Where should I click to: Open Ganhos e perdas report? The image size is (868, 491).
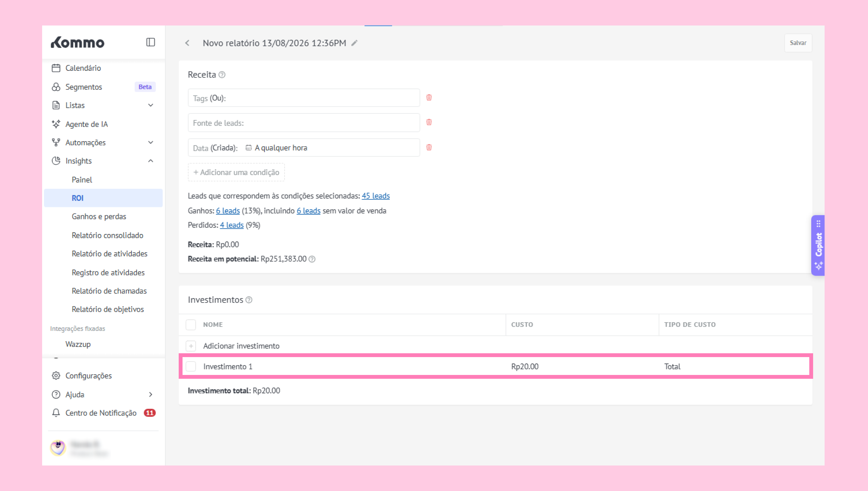[x=99, y=216]
